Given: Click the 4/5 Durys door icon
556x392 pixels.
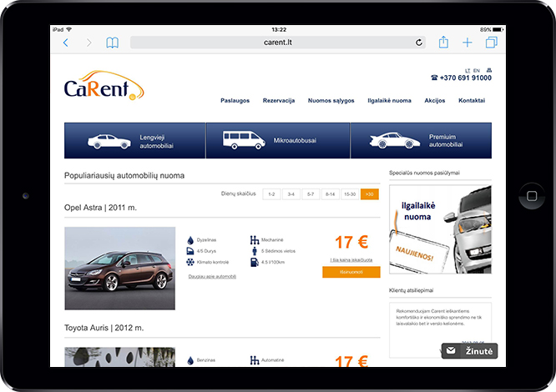Looking at the screenshot, I should click(190, 251).
